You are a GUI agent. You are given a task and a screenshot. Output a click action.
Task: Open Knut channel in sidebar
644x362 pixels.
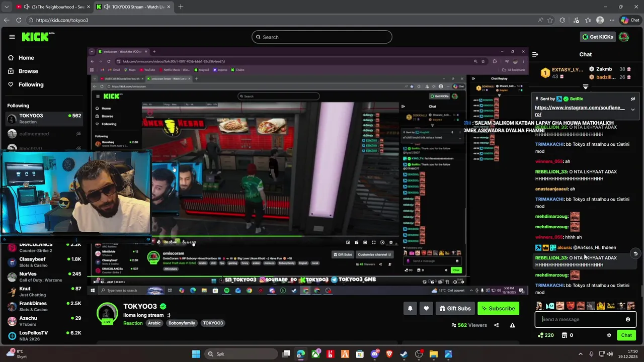tap(44, 292)
